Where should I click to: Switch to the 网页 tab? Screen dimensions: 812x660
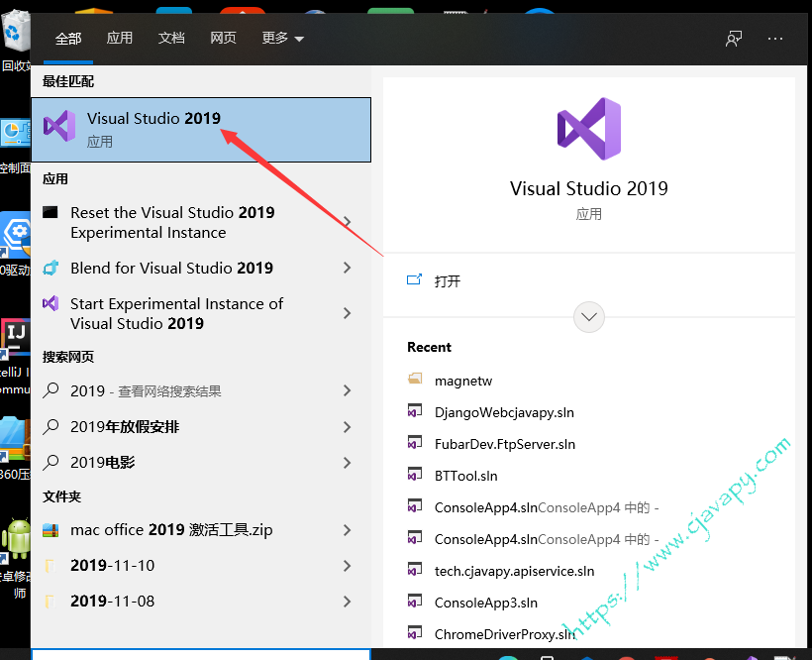223,38
